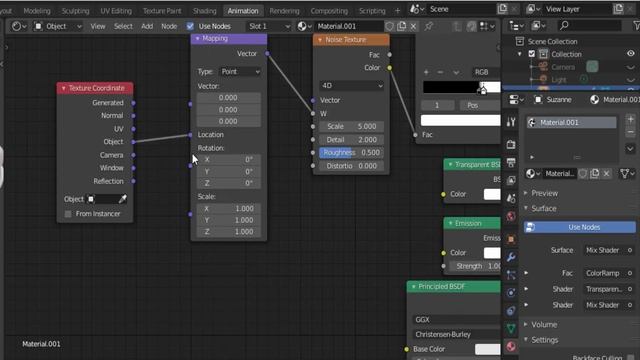Click the Surface Mix Shader field

[x=610, y=250]
